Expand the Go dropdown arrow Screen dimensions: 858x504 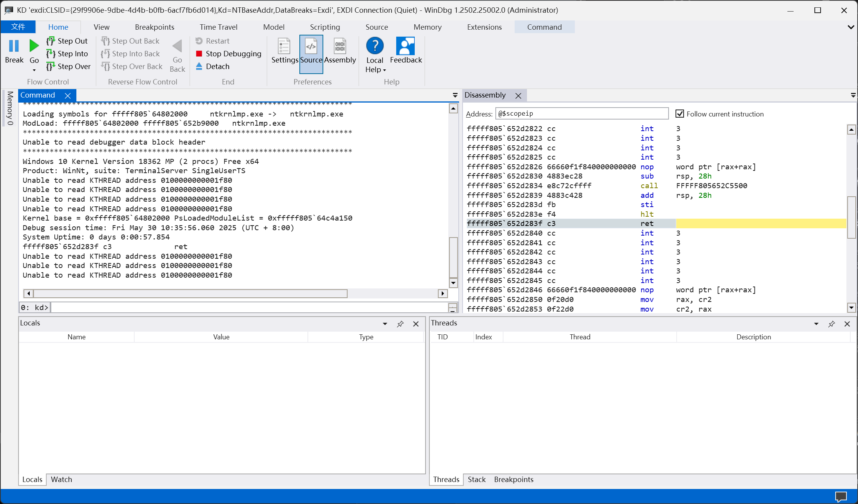pyautogui.click(x=34, y=70)
